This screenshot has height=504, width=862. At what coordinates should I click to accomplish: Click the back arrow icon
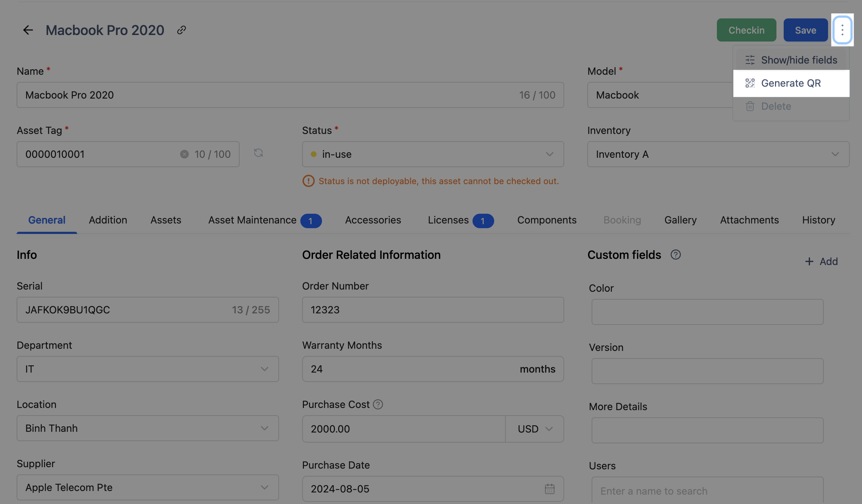(28, 30)
